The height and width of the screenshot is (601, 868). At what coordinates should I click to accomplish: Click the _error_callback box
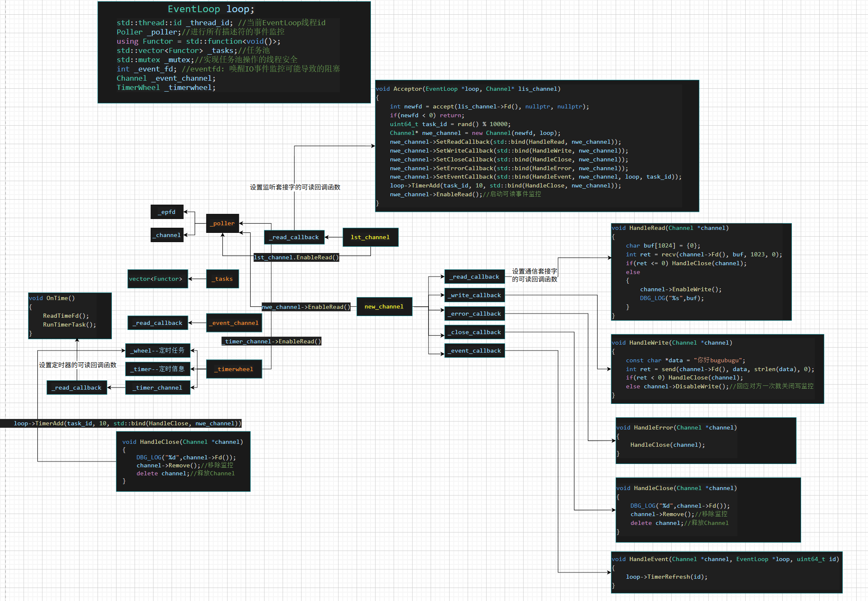point(474,314)
